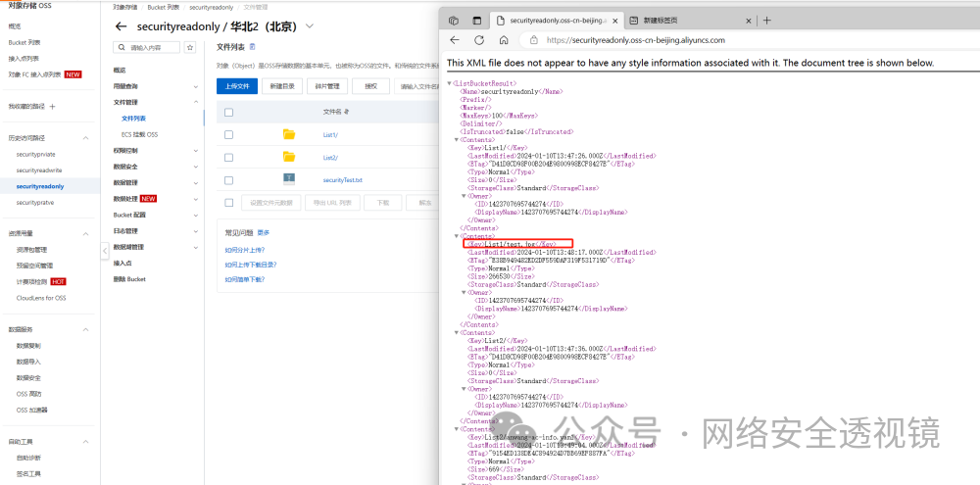Check the checkbox for List2/ row
980x485 pixels.
coord(228,158)
